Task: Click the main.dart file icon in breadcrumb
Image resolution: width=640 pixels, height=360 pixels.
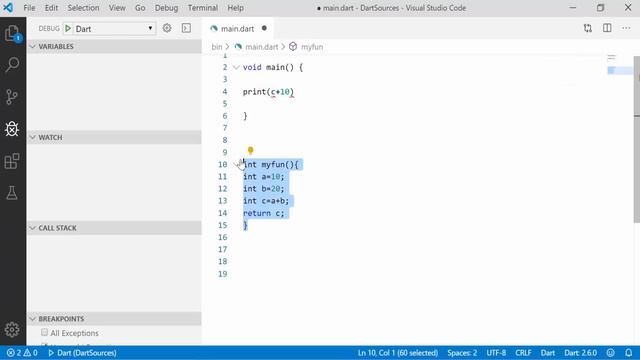Action: [238, 47]
